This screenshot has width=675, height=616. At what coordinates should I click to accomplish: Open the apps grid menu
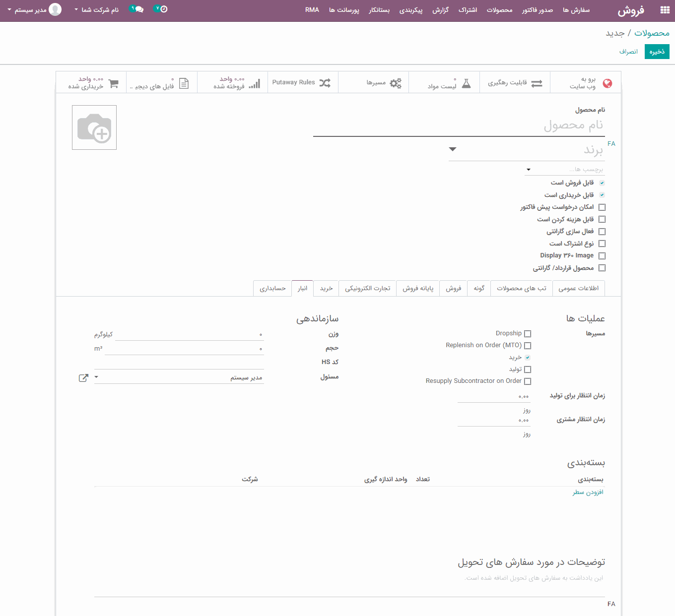[x=665, y=9]
